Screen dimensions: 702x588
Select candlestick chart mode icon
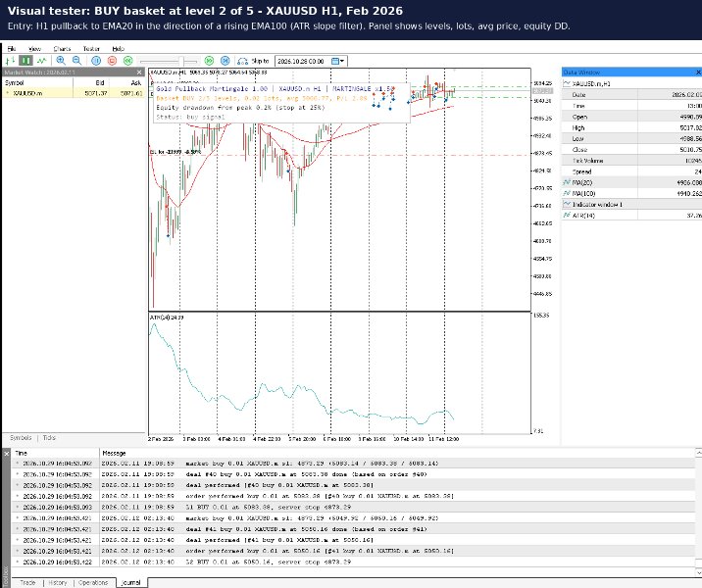[25, 61]
